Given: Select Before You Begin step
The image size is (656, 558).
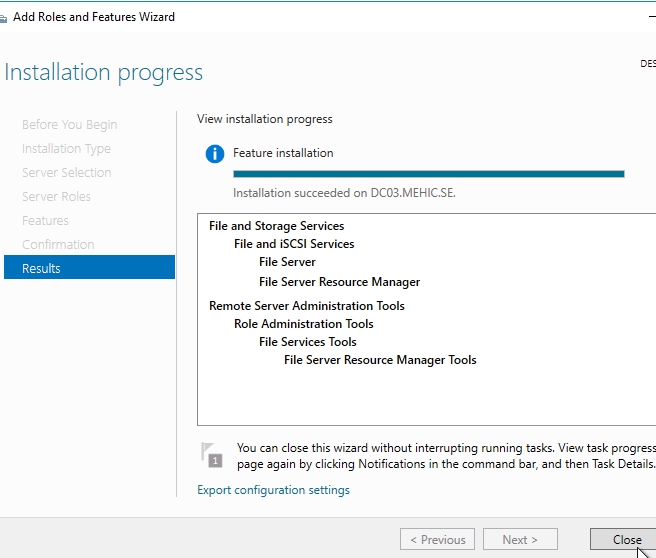Looking at the screenshot, I should pos(69,125).
